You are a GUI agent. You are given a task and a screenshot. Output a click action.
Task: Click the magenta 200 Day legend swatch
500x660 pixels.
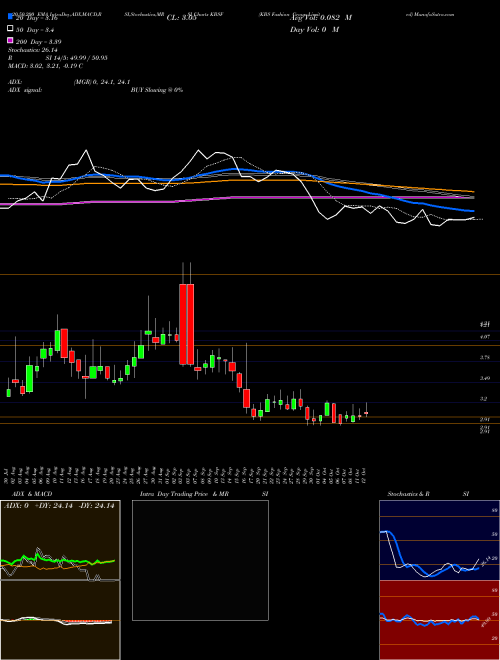(x=10, y=41)
